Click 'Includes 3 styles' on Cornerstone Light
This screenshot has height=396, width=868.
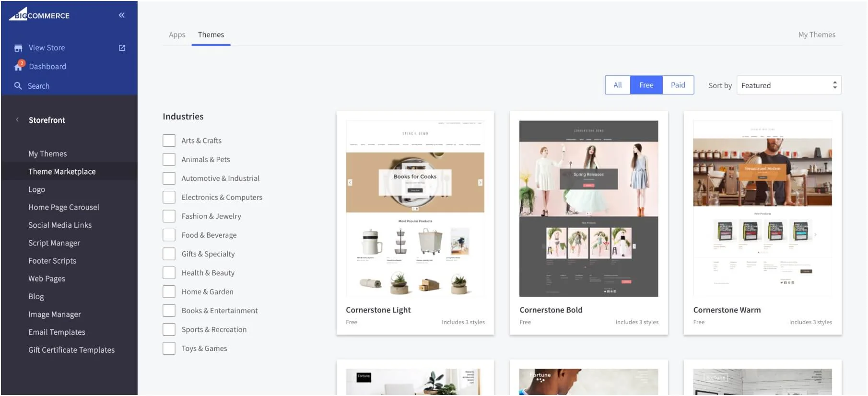pos(463,322)
